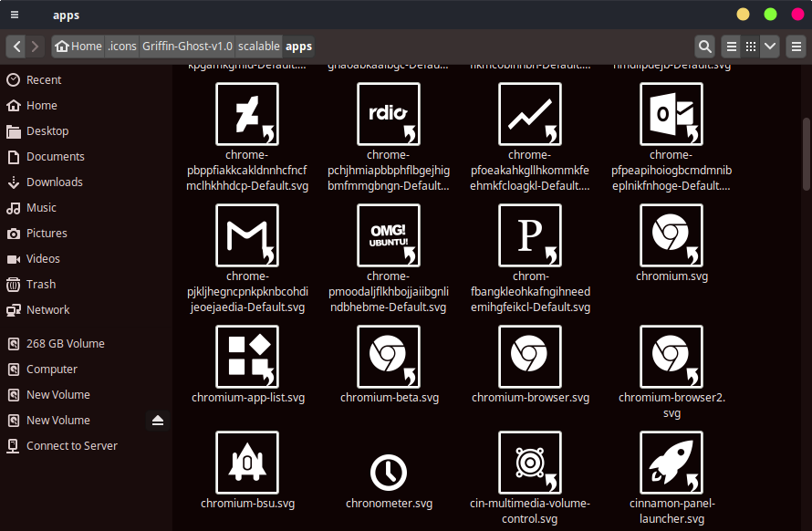Open first New Volume without eject button
Viewport: 812px width, 531px height.
(86, 395)
